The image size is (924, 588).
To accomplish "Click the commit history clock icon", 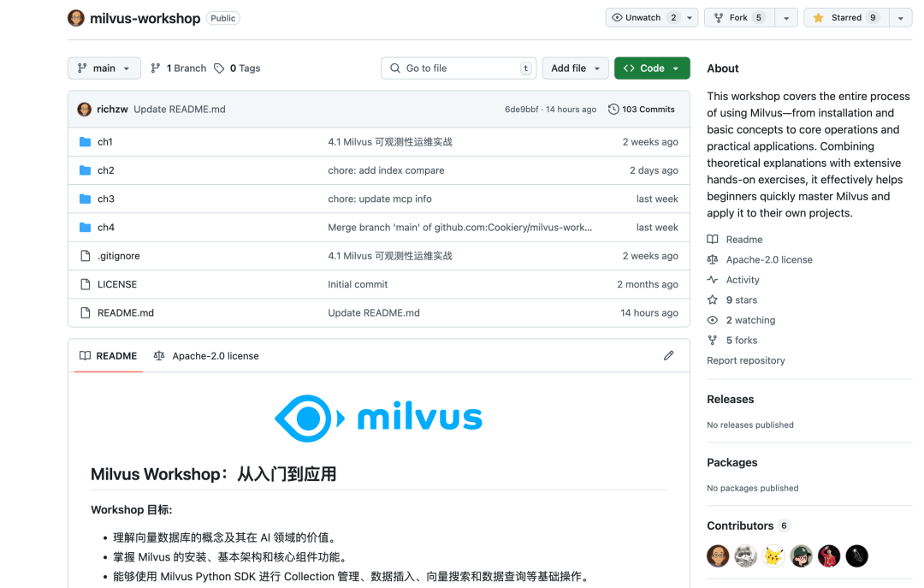I will tap(613, 109).
